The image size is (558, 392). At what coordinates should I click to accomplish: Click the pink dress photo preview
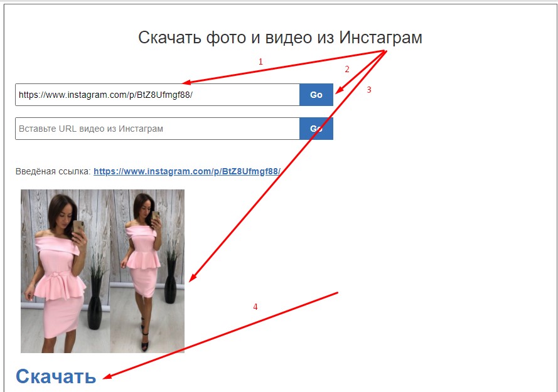(102, 271)
